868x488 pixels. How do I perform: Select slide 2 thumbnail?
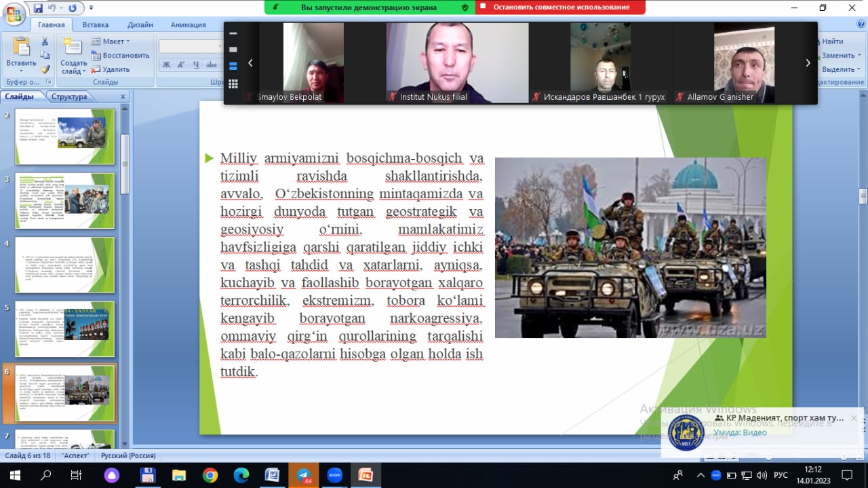coord(66,136)
